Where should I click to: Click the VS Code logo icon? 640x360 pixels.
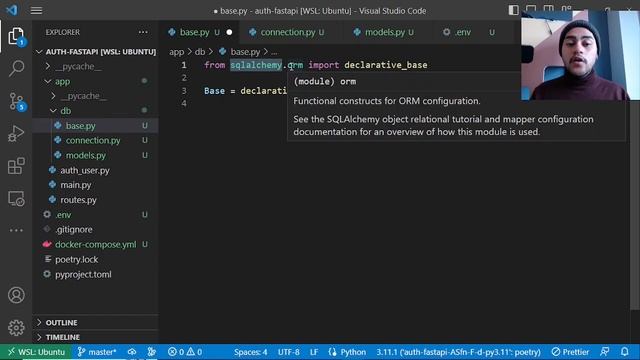(12, 10)
